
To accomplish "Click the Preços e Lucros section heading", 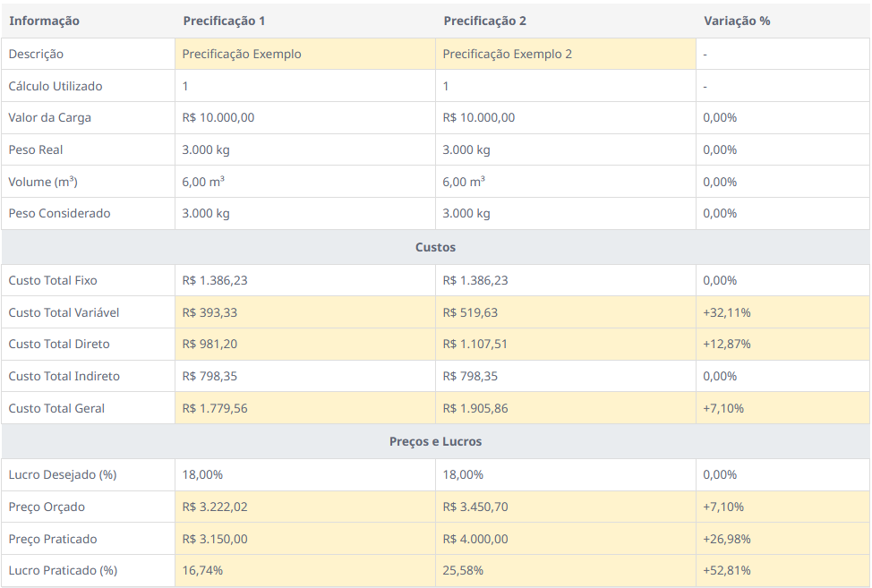I will [435, 442].
